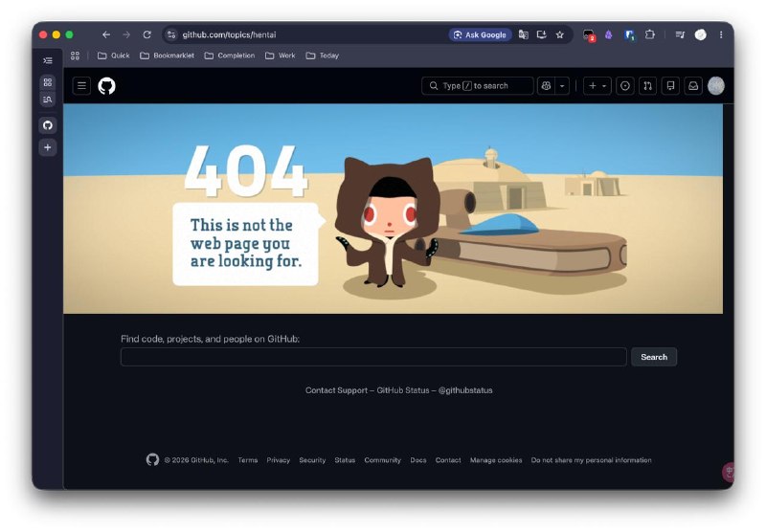
Task: Click the Chrome profile avatar
Action: pos(701,34)
